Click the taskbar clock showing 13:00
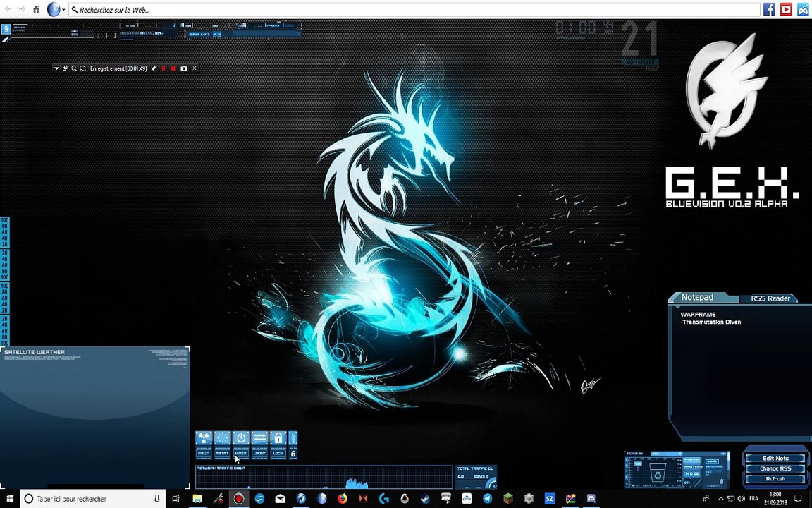The height and width of the screenshot is (508, 812). [775, 499]
